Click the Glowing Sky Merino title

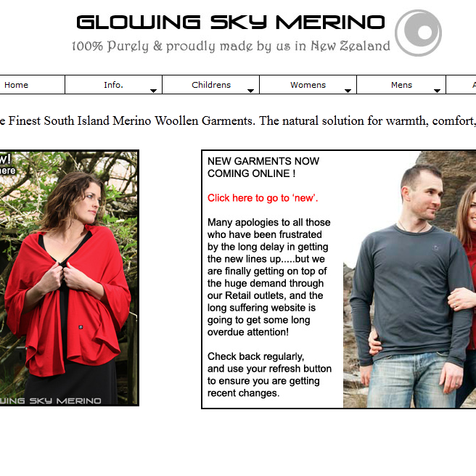pyautogui.click(x=231, y=22)
